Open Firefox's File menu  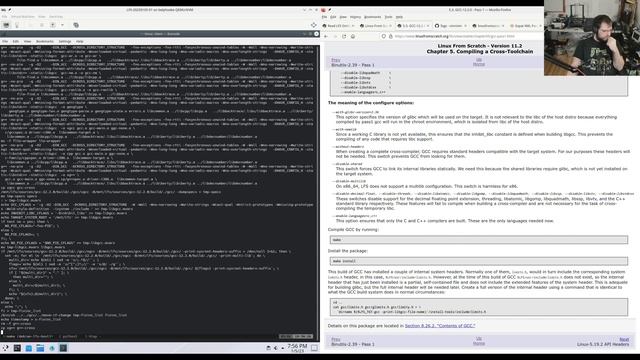coord(324,17)
